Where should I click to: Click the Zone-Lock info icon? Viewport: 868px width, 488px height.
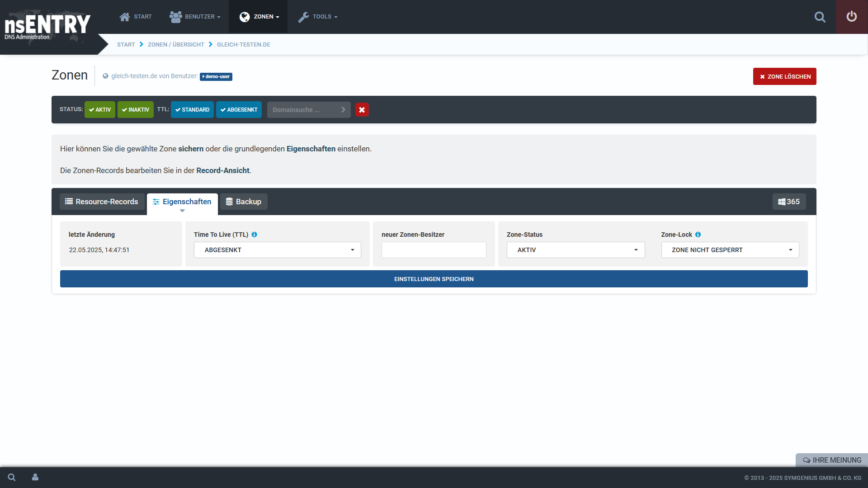(698, 235)
